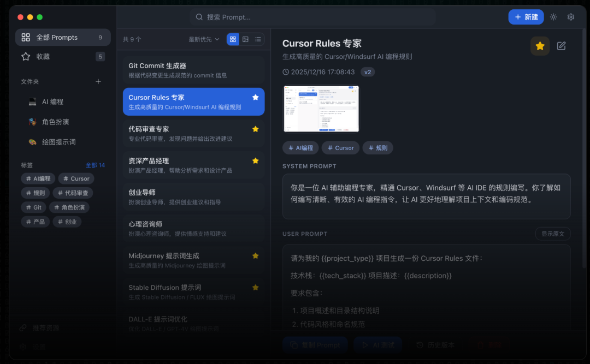This screenshot has height=364, width=590.
Task: Filter by sidebar tag 创业
Action: pos(67,222)
